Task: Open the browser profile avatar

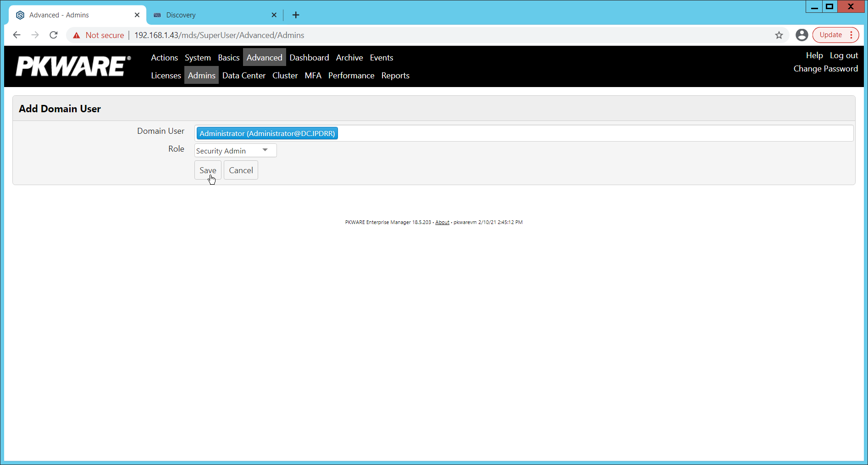Action: coord(802,35)
